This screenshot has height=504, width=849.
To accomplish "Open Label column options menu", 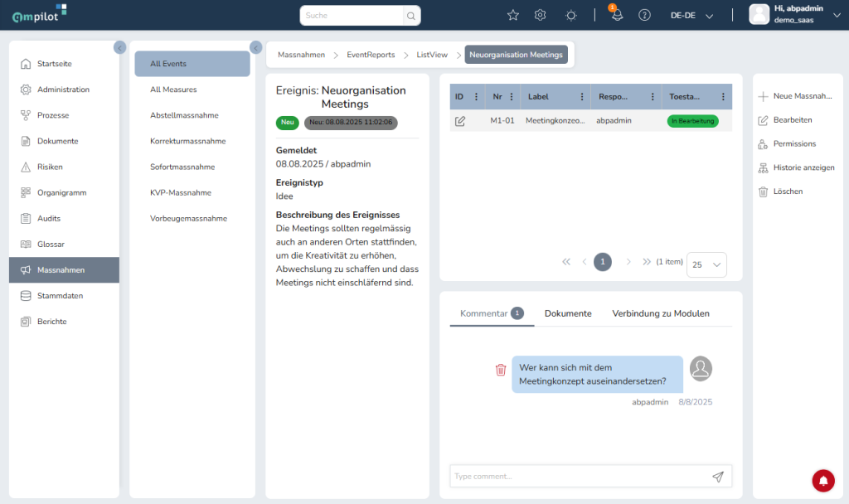I will tap(581, 97).
